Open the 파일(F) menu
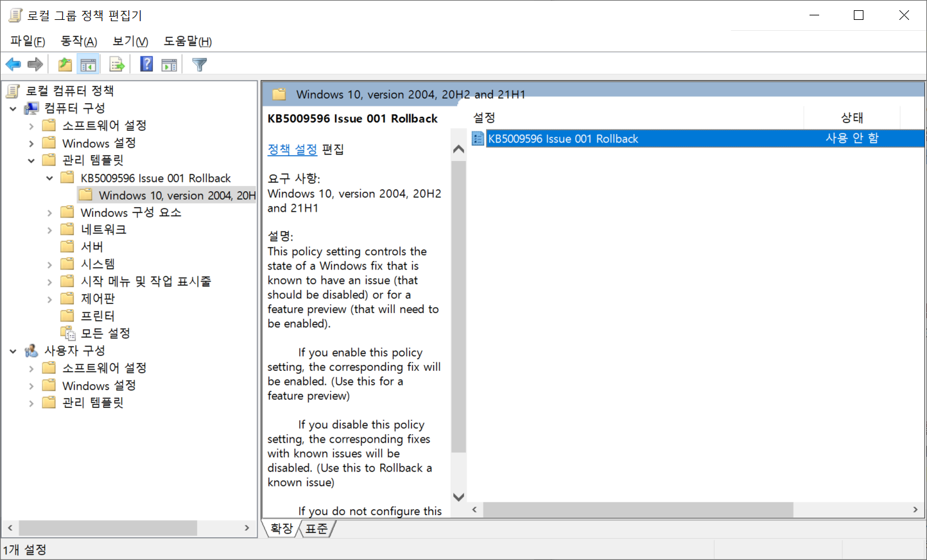 tap(28, 41)
